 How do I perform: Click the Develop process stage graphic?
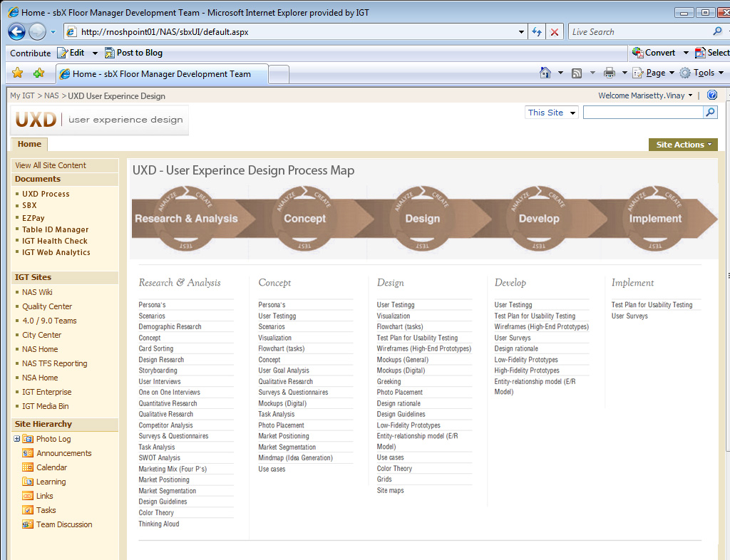(x=539, y=219)
